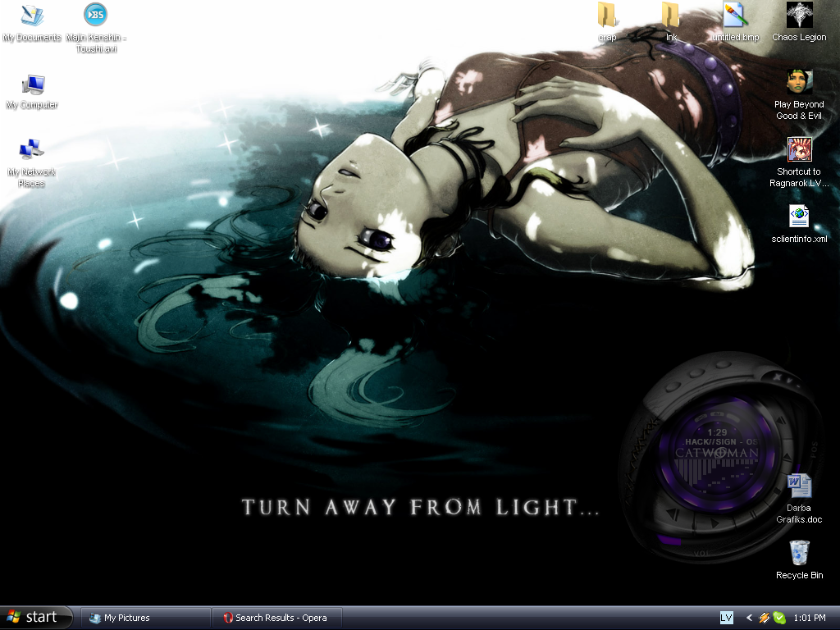Open the My Documents desktop icon
840x630 pixels.
click(x=32, y=22)
